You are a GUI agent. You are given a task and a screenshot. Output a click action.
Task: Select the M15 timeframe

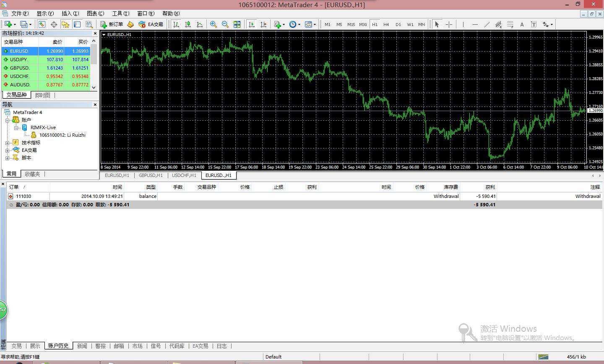[x=351, y=24]
